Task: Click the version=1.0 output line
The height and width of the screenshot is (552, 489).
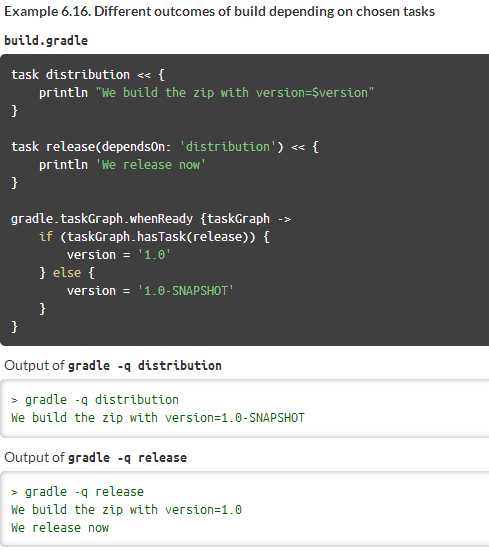Action: click(126, 510)
